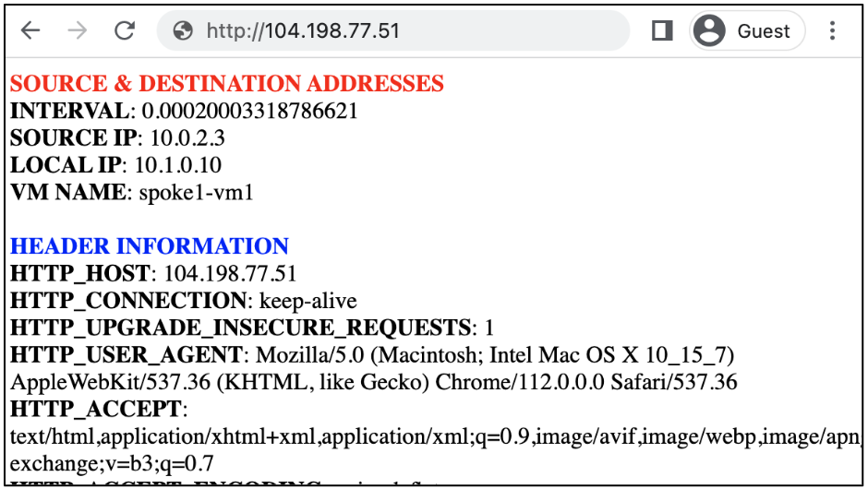868x489 pixels.
Task: Click the blue HEADER INFORMATION heading
Action: (x=150, y=246)
